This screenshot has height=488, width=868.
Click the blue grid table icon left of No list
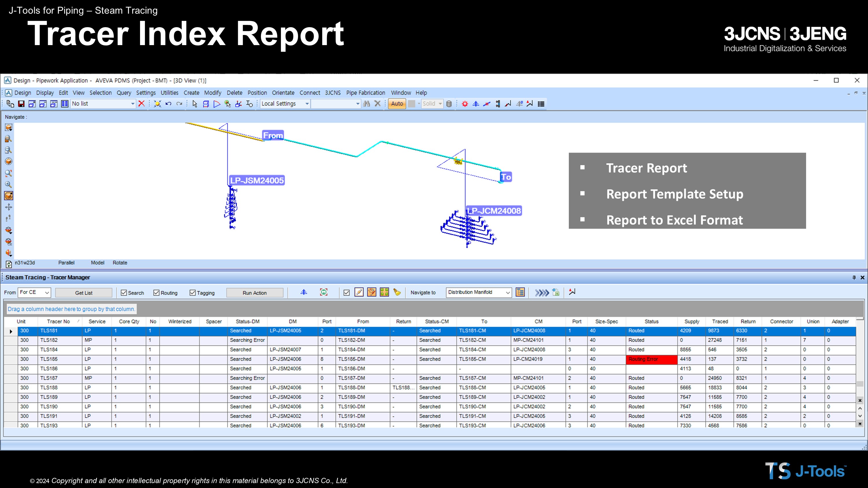(65, 104)
